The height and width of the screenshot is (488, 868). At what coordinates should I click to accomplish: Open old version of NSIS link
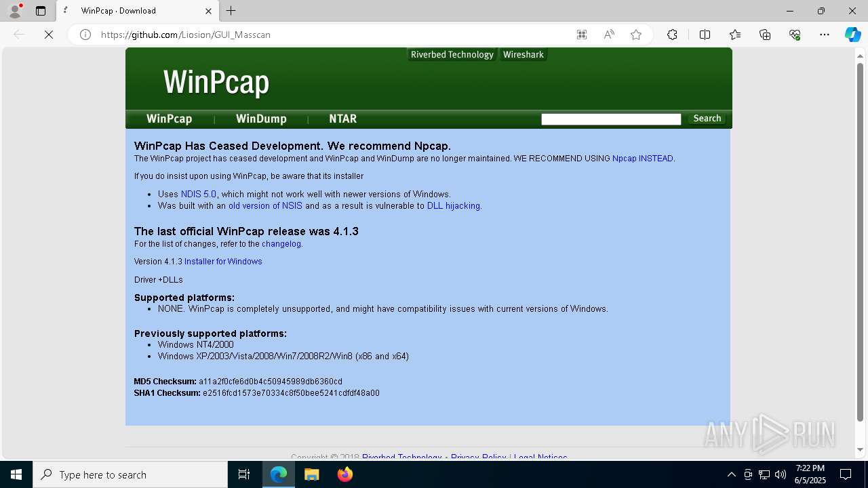(265, 206)
